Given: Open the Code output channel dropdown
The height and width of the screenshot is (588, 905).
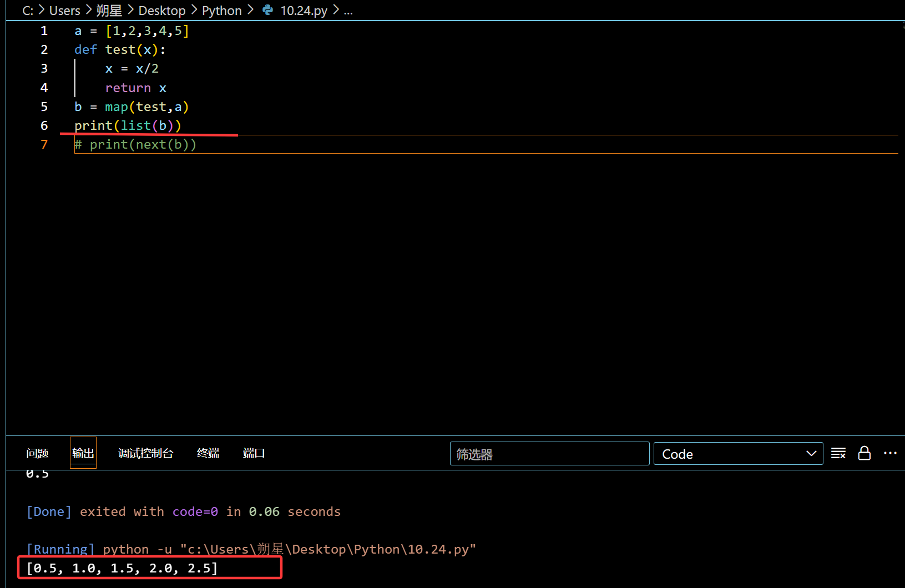Looking at the screenshot, I should coord(737,454).
